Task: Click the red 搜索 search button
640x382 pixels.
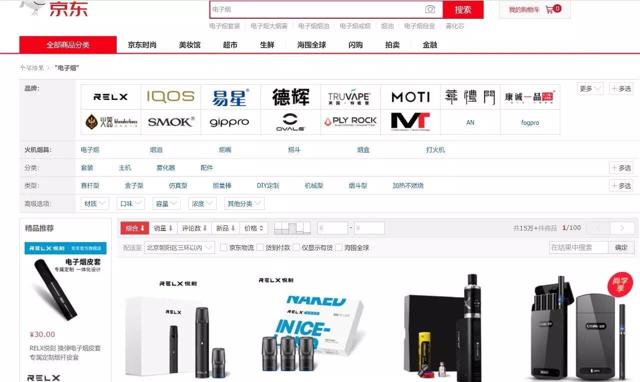Action: pos(463,9)
